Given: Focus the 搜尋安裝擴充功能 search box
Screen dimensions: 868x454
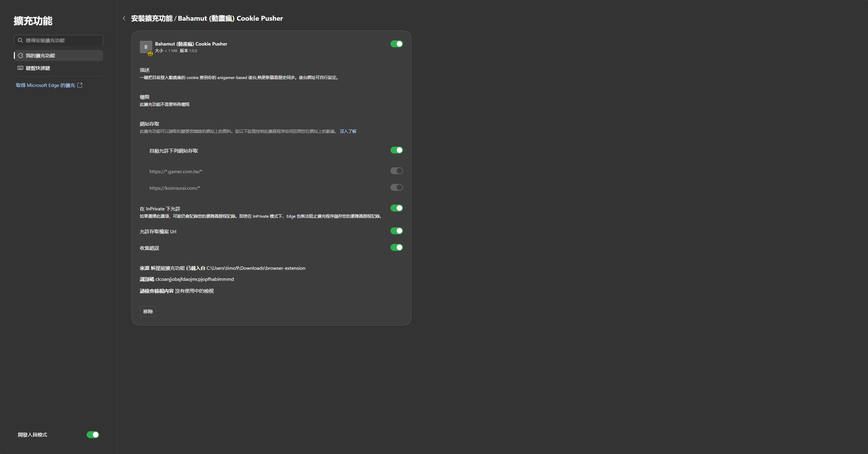Looking at the screenshot, I should pyautogui.click(x=59, y=40).
